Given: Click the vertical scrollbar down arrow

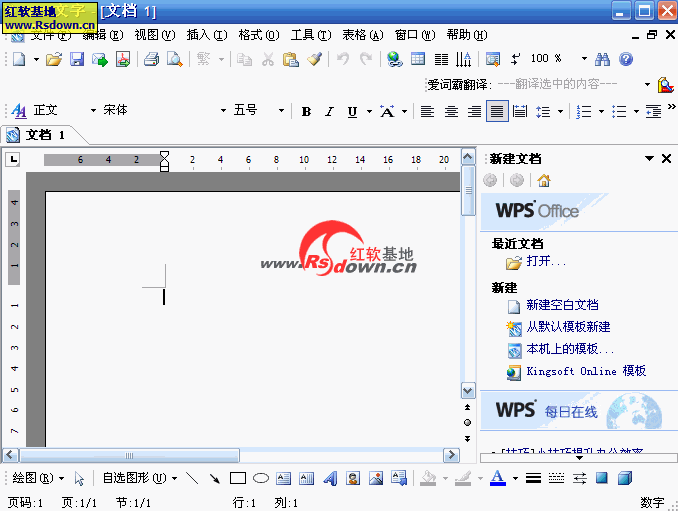Looking at the screenshot, I should coord(467,391).
